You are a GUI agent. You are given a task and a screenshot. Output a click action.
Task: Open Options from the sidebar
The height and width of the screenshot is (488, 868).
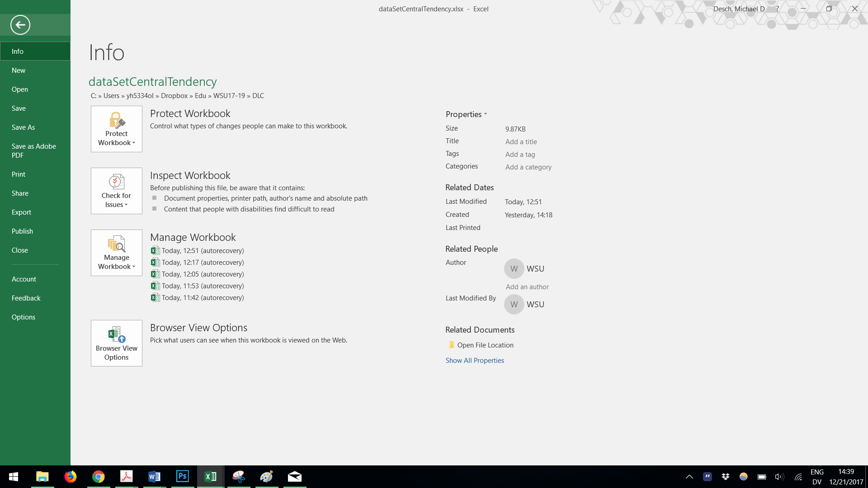pos(24,317)
